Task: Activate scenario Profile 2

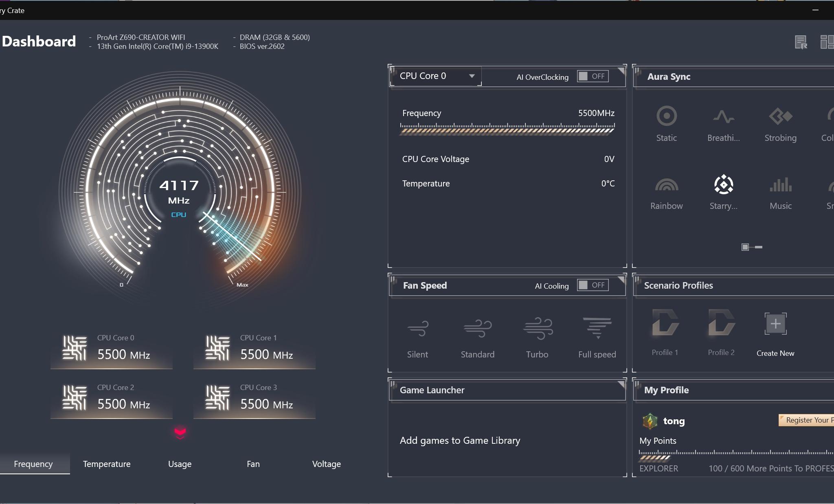Action: click(721, 332)
